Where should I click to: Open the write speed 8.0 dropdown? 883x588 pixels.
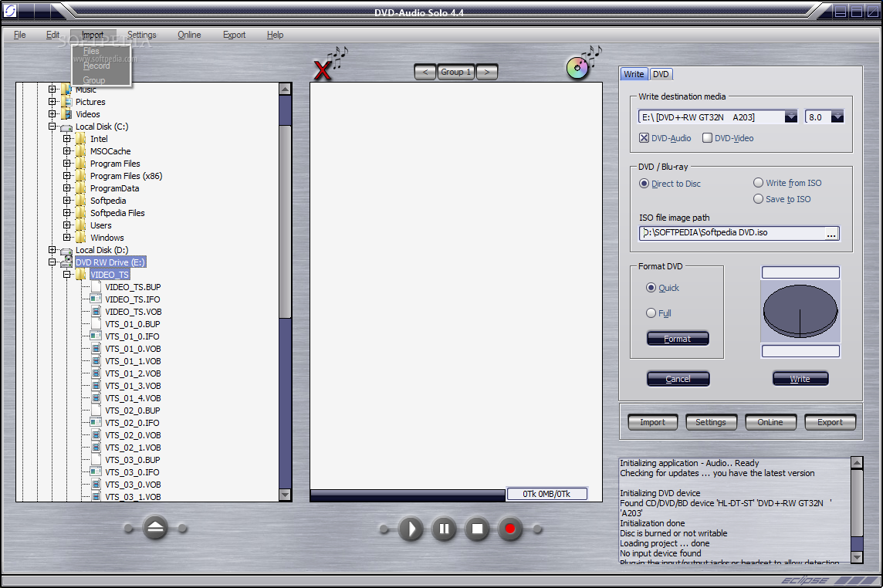point(837,117)
